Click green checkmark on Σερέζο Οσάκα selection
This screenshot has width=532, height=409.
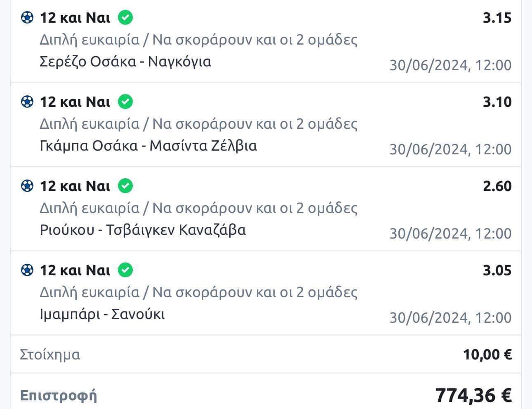pyautogui.click(x=125, y=18)
